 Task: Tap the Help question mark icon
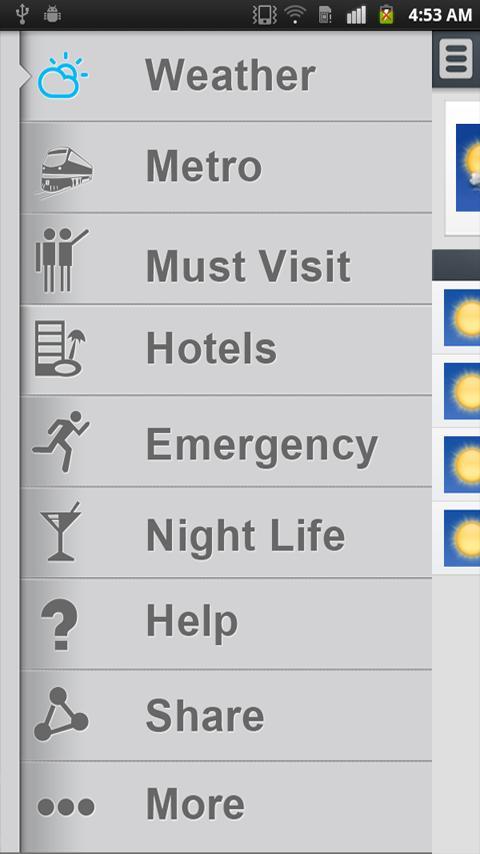(x=60, y=624)
